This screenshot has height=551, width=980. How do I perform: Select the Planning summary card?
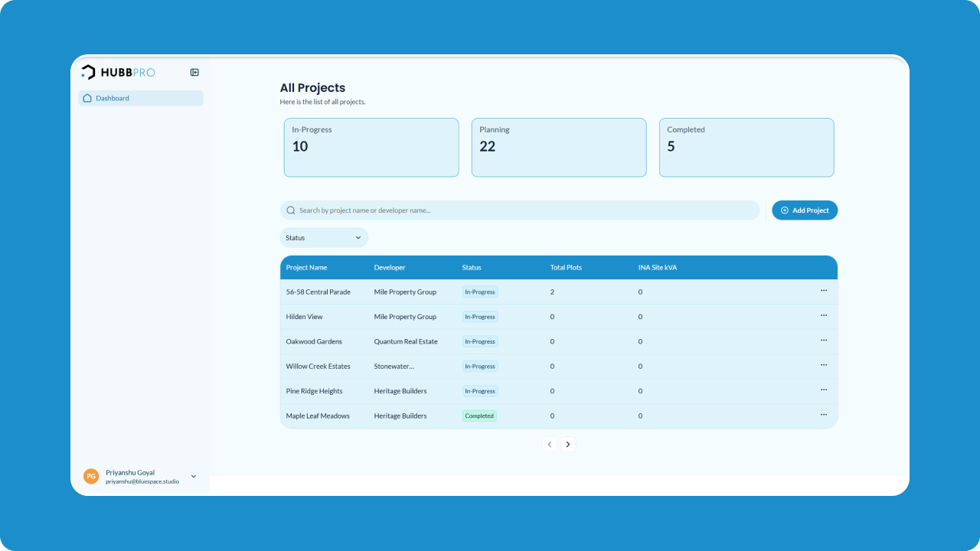pyautogui.click(x=558, y=147)
